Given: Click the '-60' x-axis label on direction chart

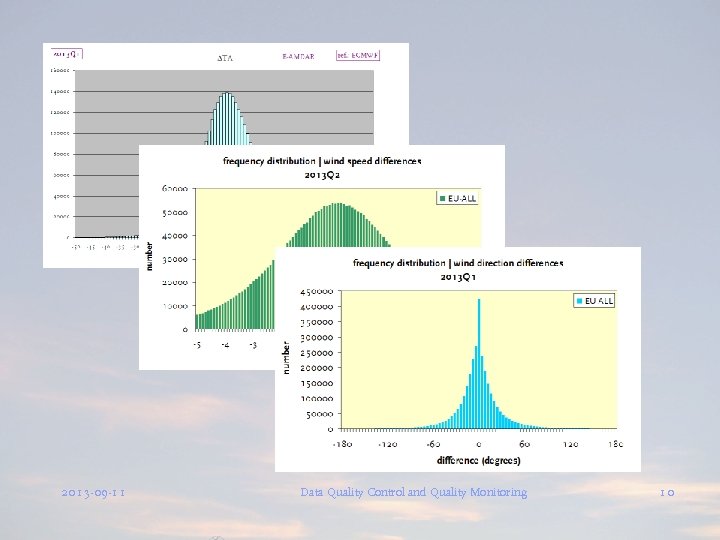Looking at the screenshot, I should click(433, 444).
